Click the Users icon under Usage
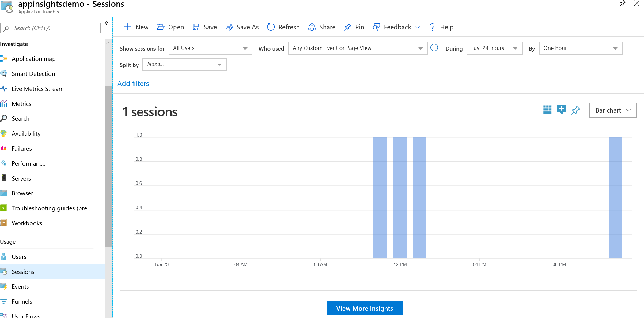Image resolution: width=644 pixels, height=318 pixels. coord(4,256)
